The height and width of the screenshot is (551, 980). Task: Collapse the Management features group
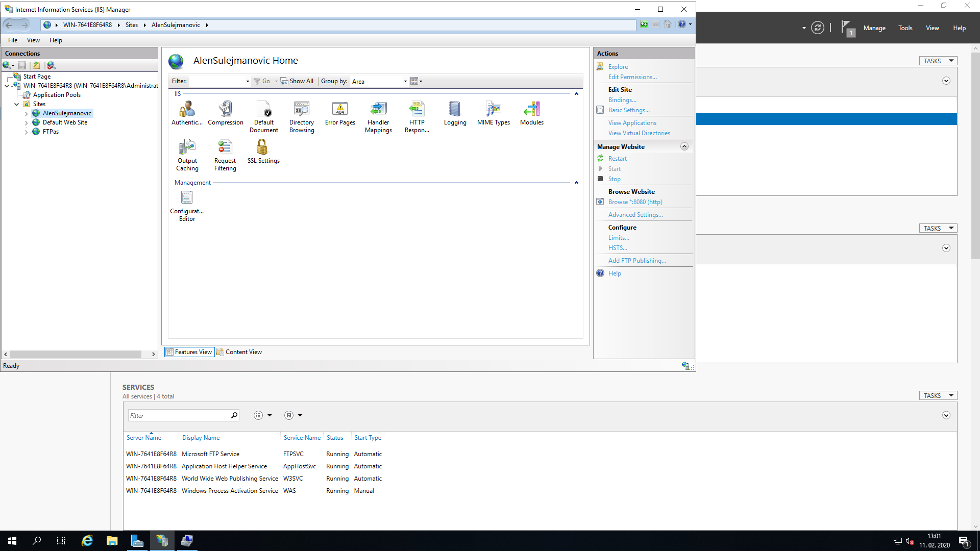tap(576, 183)
